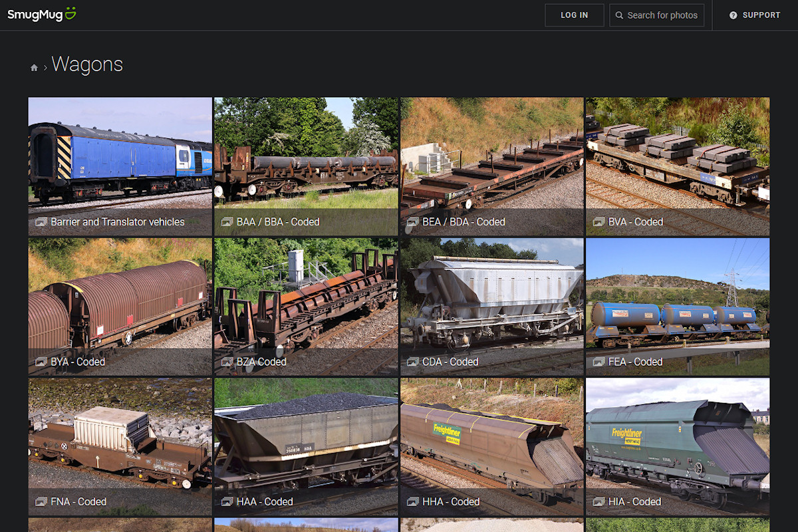Click gallery icon beside CDA - Coded

pyautogui.click(x=412, y=362)
